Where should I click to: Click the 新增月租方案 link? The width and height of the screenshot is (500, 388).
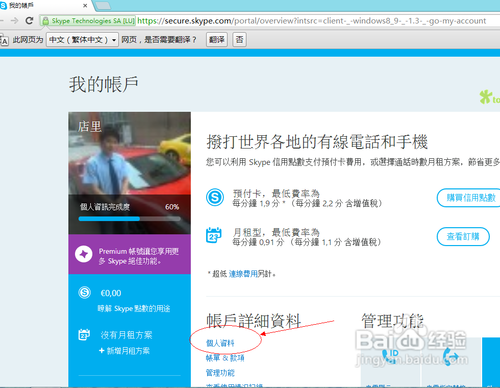click(125, 351)
